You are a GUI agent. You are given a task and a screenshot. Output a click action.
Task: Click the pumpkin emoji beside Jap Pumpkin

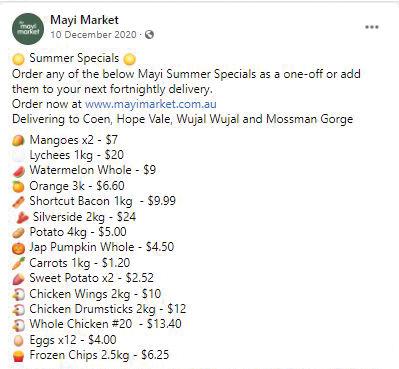pos(18,248)
